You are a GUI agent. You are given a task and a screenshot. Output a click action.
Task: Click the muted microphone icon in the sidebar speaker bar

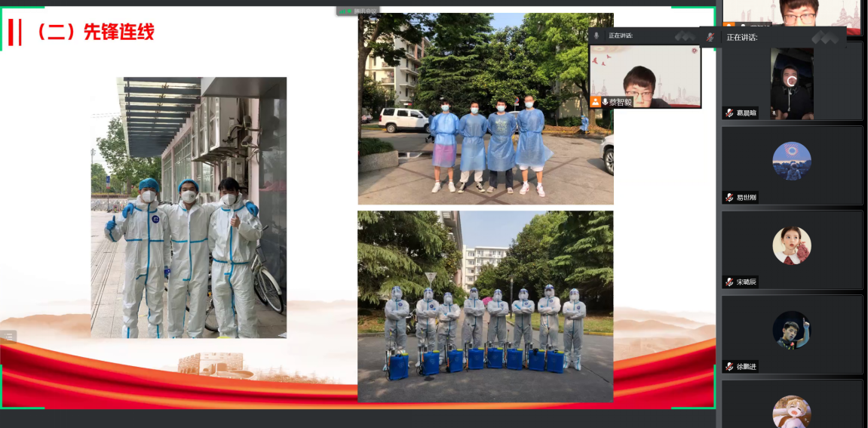[x=710, y=36]
